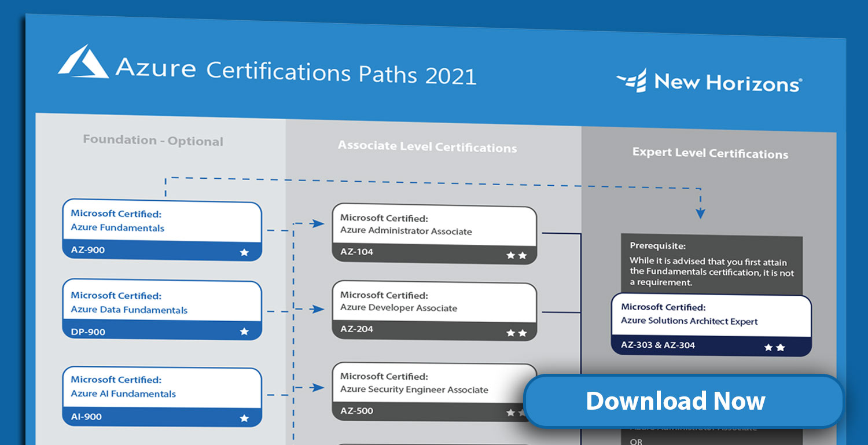Screen dimensions: 868x445
Task: Click the New Horizons logo
Action: [709, 82]
